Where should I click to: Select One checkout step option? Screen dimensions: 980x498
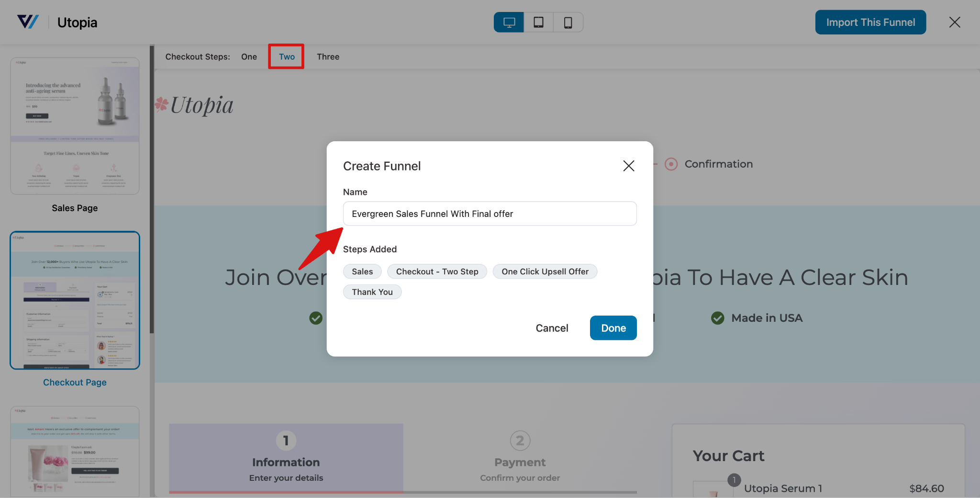coord(249,57)
